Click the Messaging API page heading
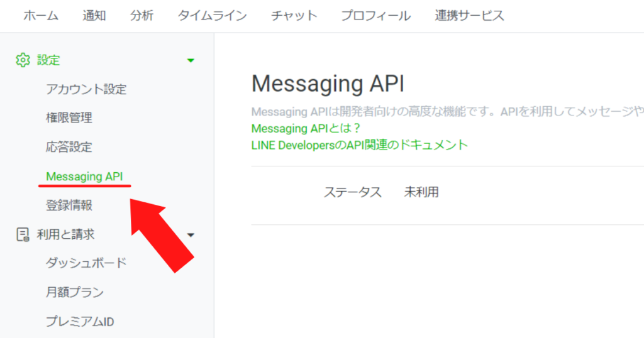The width and height of the screenshot is (644, 338). click(328, 84)
